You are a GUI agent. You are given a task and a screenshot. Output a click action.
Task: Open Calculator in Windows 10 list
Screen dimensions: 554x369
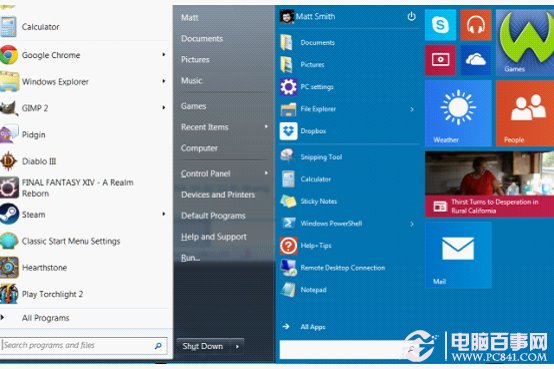(316, 179)
